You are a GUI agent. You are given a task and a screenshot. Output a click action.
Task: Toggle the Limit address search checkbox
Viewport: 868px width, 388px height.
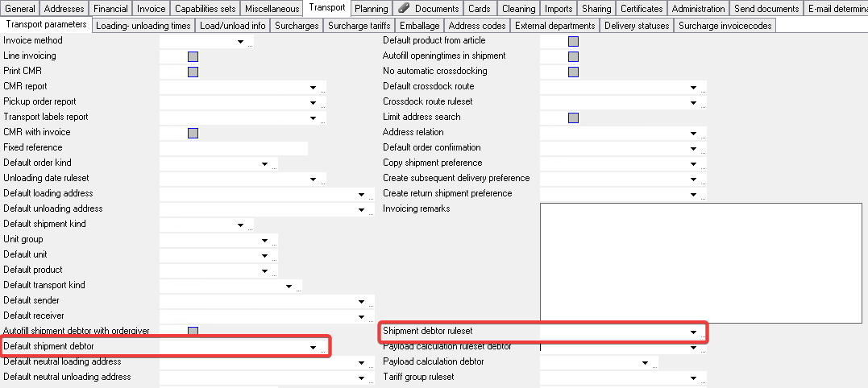(573, 118)
